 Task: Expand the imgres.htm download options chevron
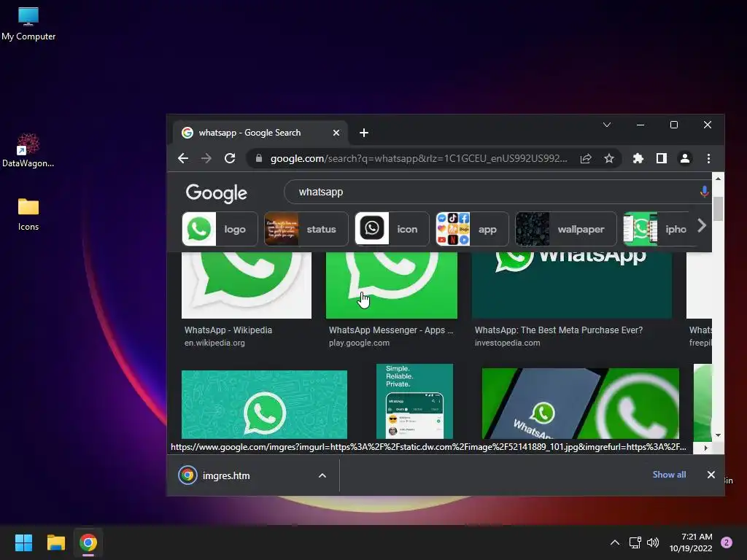322,475
